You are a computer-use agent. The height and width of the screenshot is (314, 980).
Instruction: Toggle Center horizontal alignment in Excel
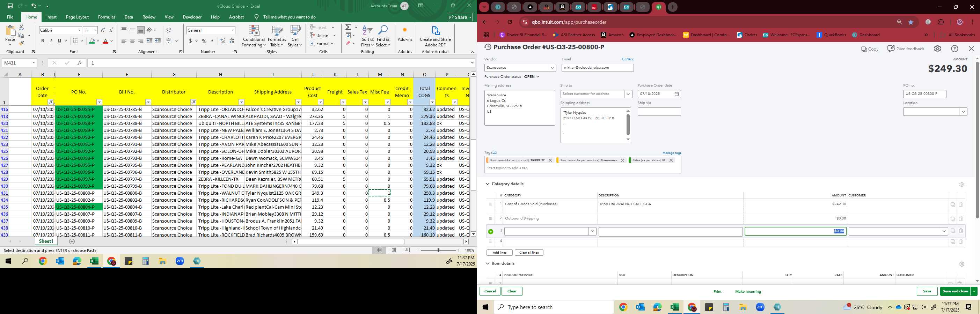pyautogui.click(x=132, y=41)
